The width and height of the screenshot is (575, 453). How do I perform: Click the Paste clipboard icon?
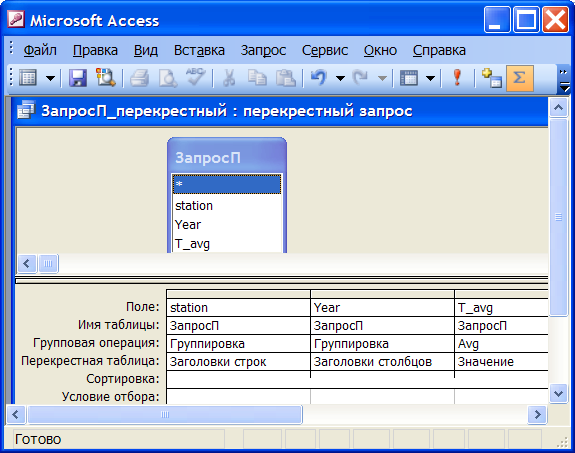pos(285,78)
